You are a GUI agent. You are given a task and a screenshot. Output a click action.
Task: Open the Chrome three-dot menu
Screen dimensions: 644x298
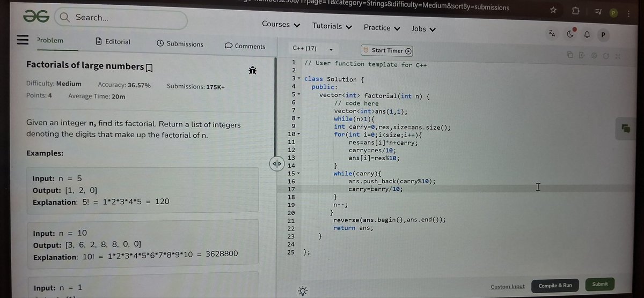click(628, 13)
